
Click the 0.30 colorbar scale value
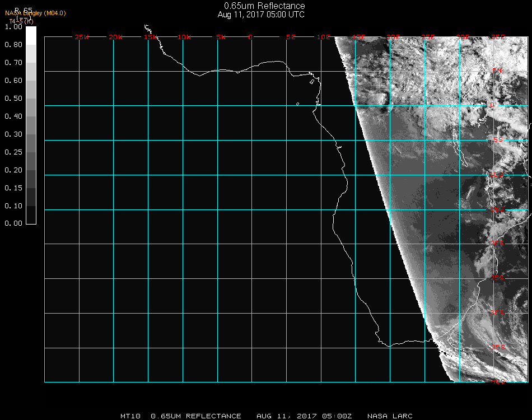click(13, 135)
